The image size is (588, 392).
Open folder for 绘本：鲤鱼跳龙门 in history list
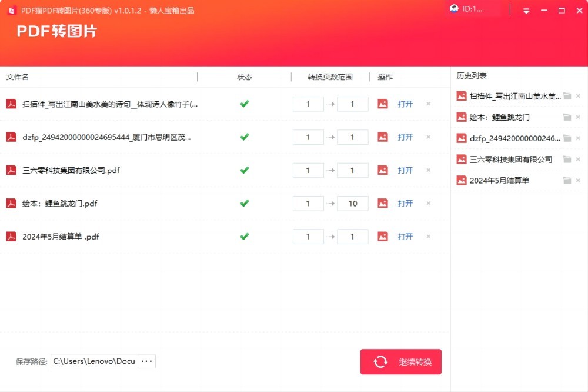567,117
